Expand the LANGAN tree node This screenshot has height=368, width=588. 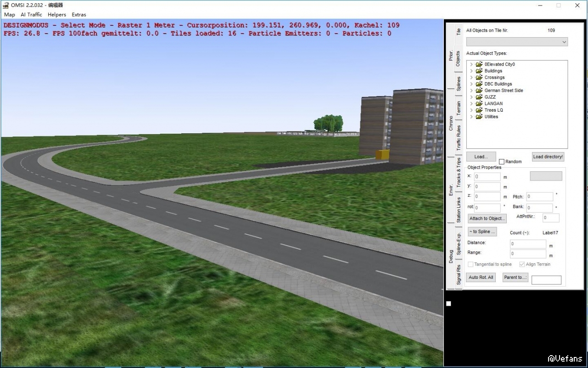coord(471,103)
